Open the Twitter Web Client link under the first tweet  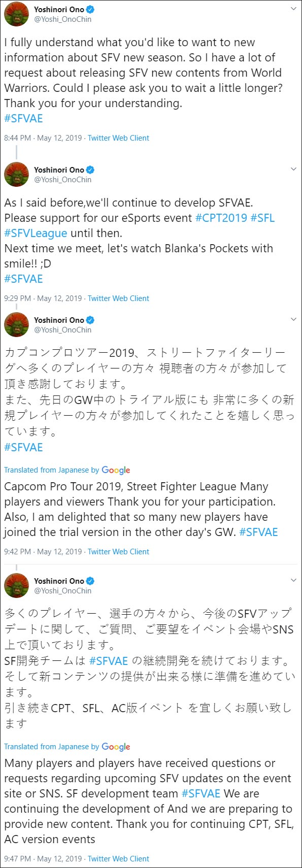click(x=118, y=138)
